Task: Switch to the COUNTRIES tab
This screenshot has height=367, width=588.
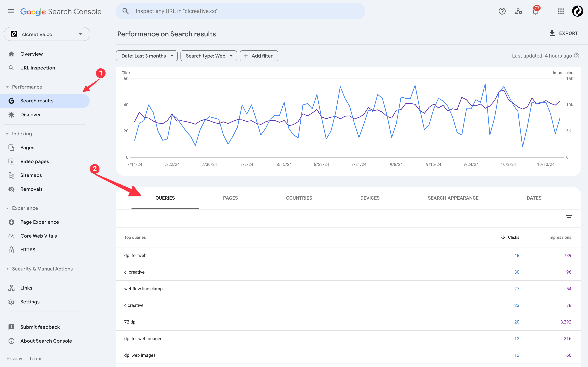Action: click(299, 198)
